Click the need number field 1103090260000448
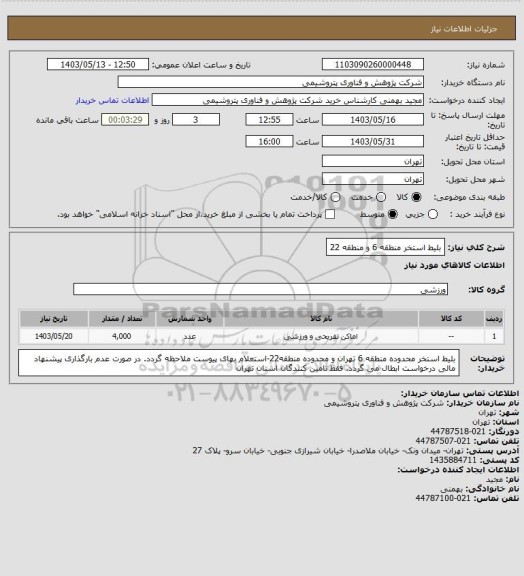 click(x=373, y=64)
